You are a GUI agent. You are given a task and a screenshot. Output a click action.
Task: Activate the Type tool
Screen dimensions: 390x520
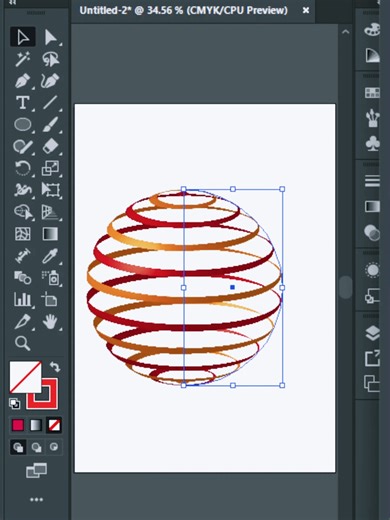[23, 103]
